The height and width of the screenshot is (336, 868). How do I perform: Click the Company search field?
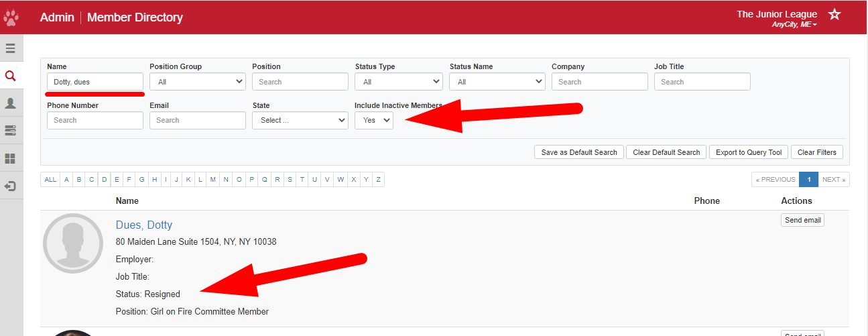click(x=600, y=82)
